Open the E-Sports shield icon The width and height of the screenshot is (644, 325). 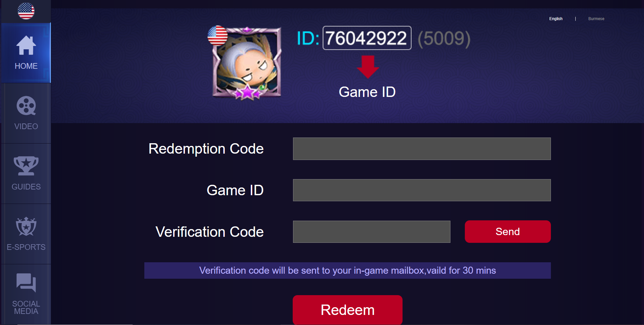(26, 226)
